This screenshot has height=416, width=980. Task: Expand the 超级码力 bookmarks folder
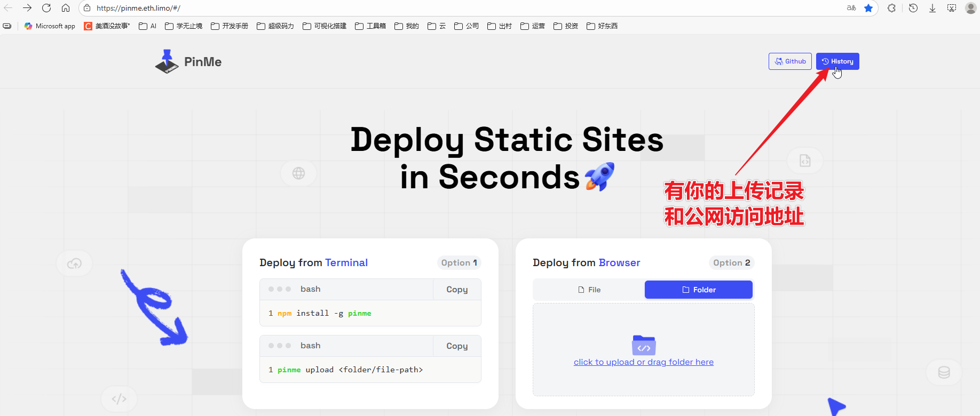pyautogui.click(x=275, y=26)
